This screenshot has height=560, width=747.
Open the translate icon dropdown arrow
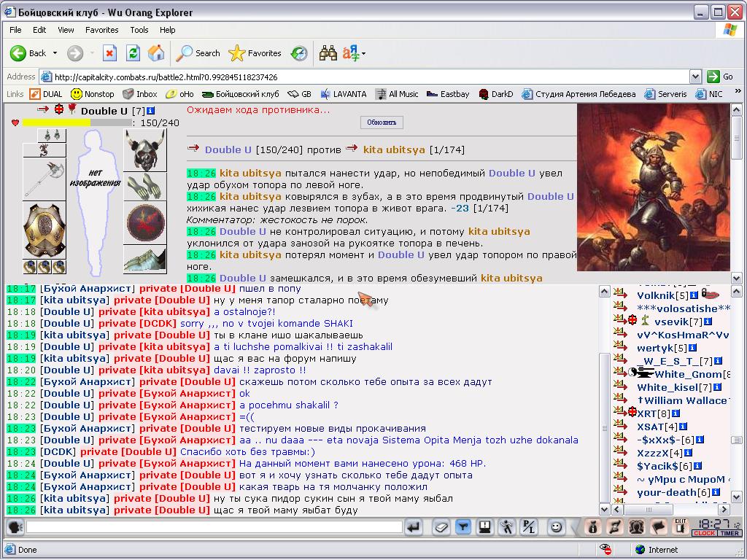tap(363, 54)
